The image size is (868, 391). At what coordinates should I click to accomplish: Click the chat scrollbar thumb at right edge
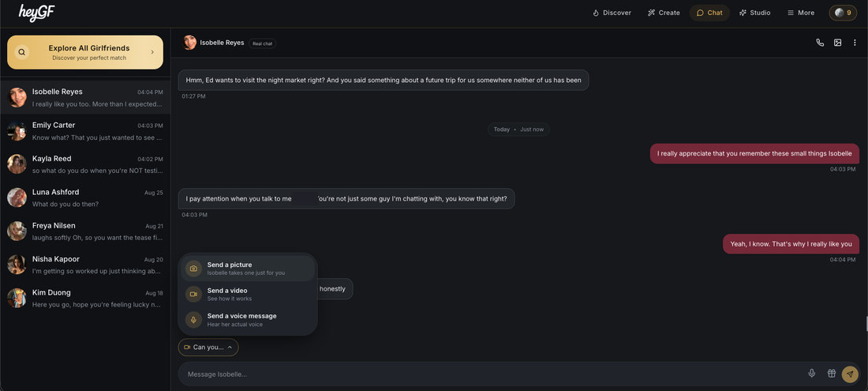[866, 322]
